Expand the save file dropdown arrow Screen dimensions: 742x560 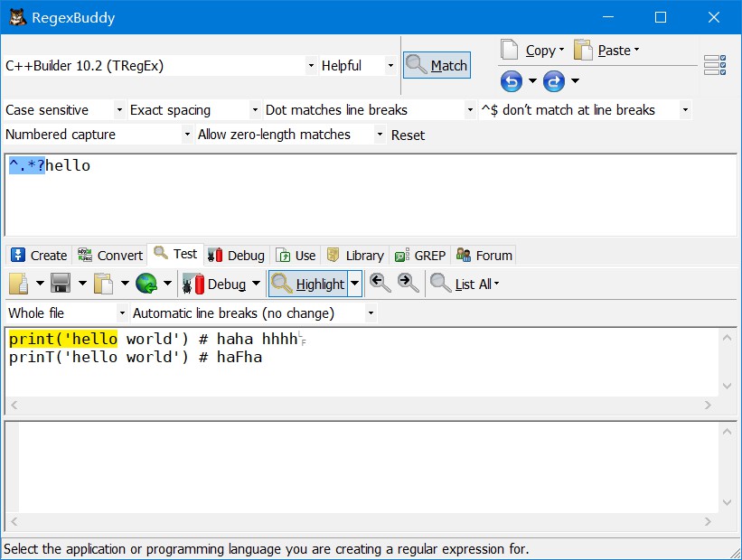(x=82, y=284)
